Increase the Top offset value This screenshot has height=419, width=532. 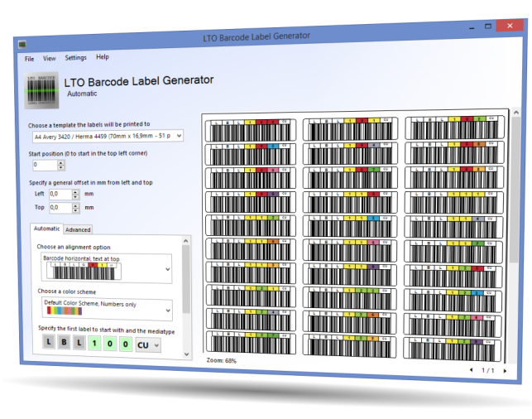click(x=75, y=205)
